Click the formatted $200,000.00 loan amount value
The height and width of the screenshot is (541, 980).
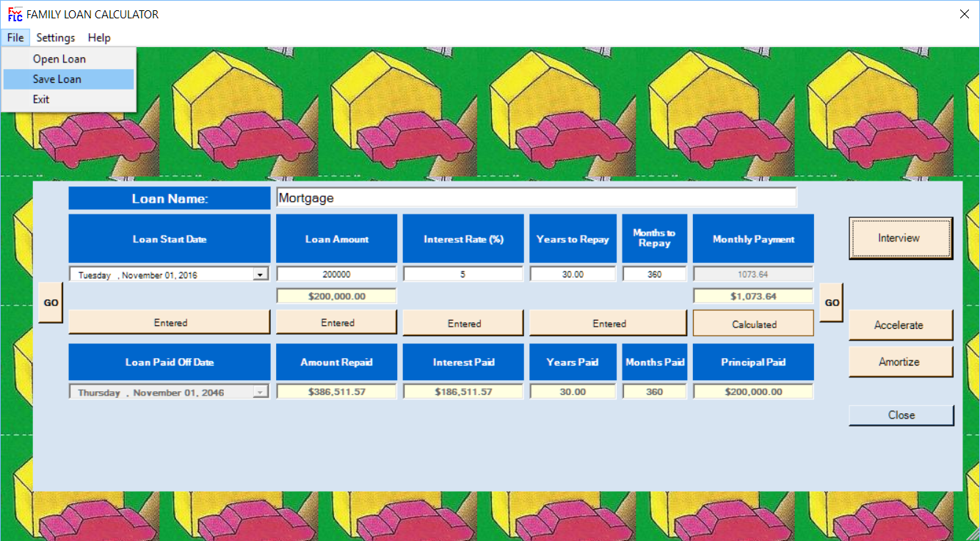[x=337, y=296]
